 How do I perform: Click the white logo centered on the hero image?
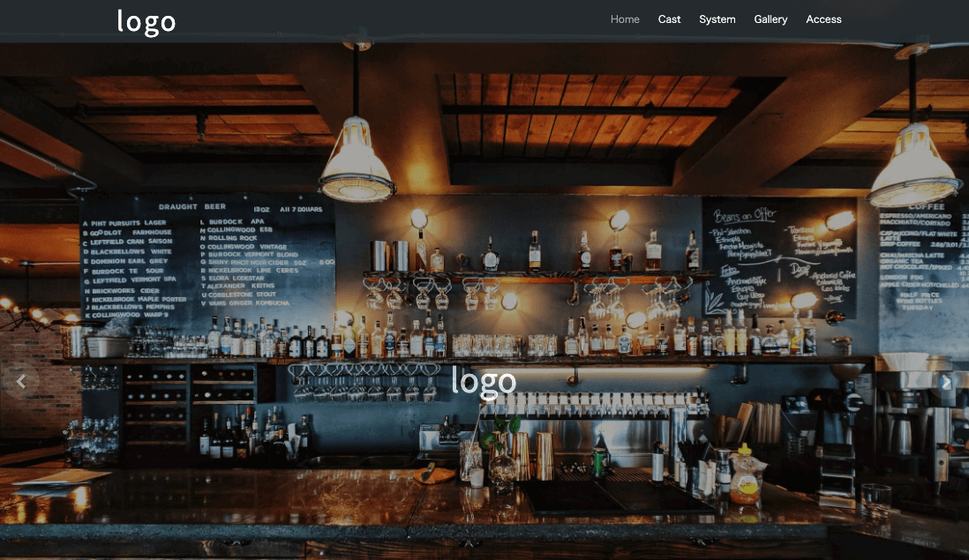484,381
